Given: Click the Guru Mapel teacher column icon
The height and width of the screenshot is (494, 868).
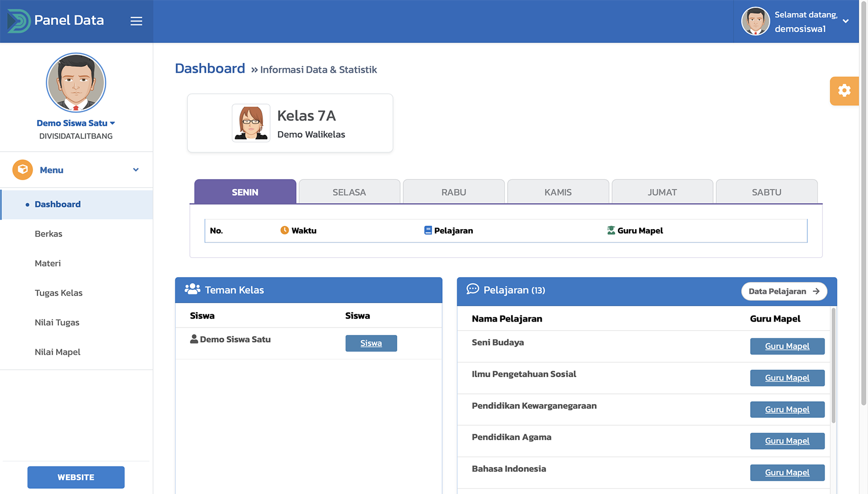Looking at the screenshot, I should click(611, 231).
